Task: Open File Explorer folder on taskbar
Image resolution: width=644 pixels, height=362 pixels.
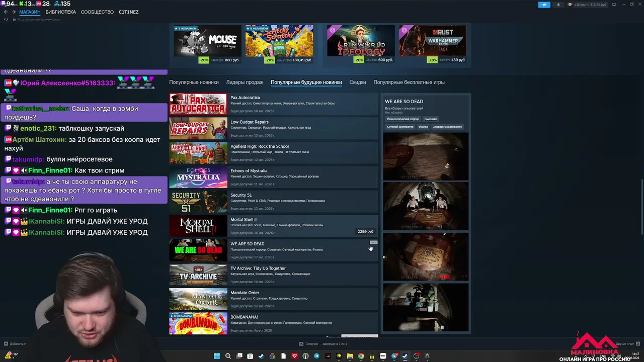Action: (x=350, y=356)
